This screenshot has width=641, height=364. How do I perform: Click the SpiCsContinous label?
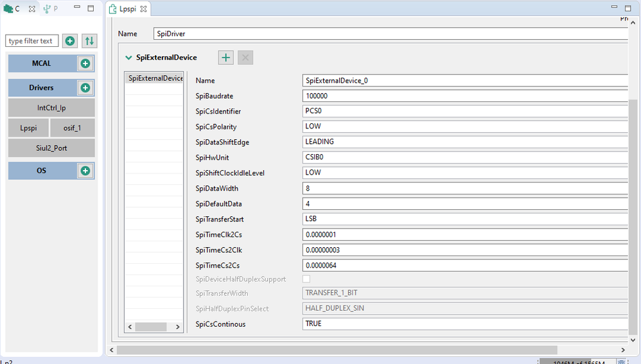pos(220,324)
